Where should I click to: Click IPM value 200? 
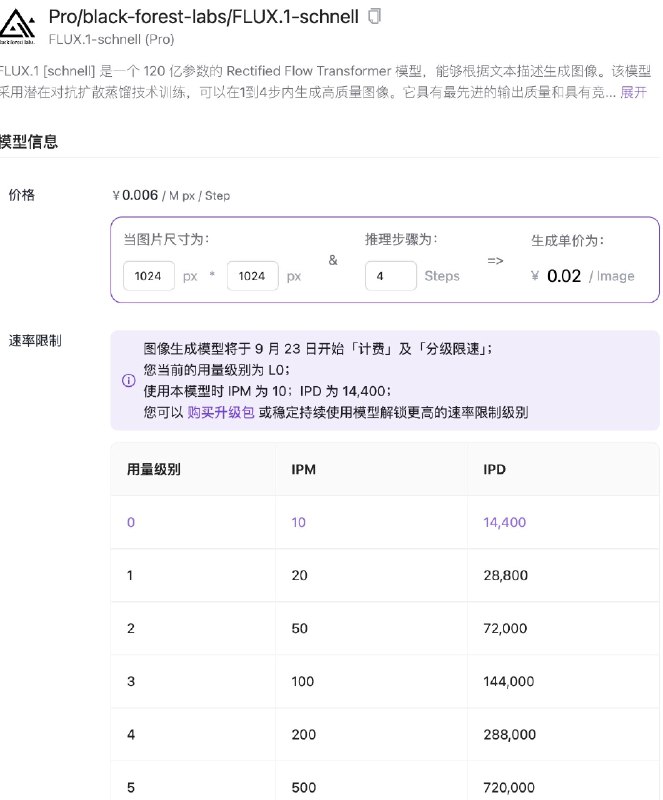coord(304,735)
